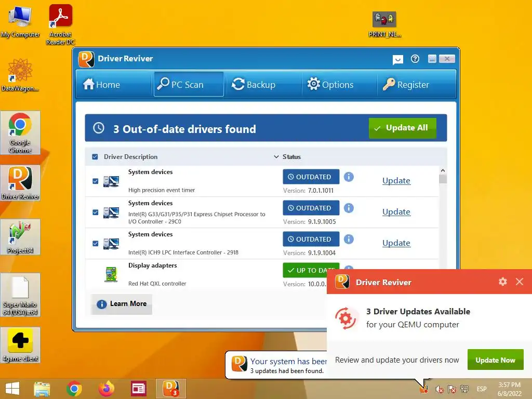This screenshot has width=532, height=399.
Task: Select Super Mario 64 (USA).z64 file
Action: point(20,295)
